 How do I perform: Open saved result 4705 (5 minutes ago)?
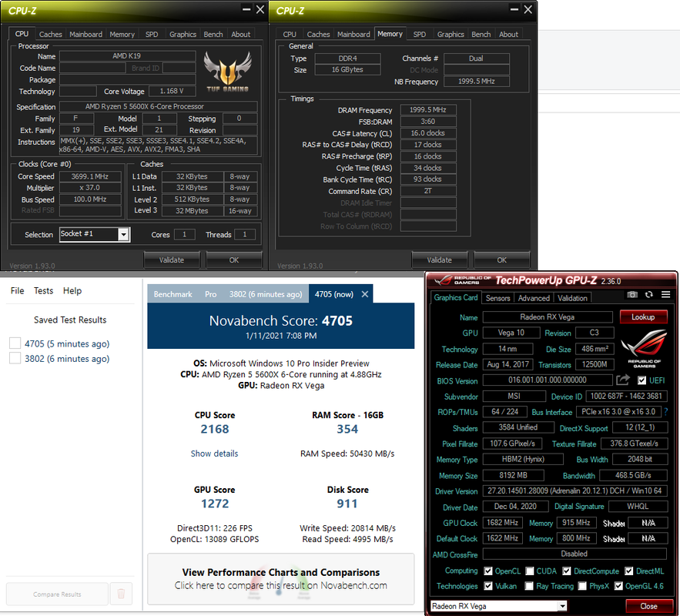(x=67, y=343)
